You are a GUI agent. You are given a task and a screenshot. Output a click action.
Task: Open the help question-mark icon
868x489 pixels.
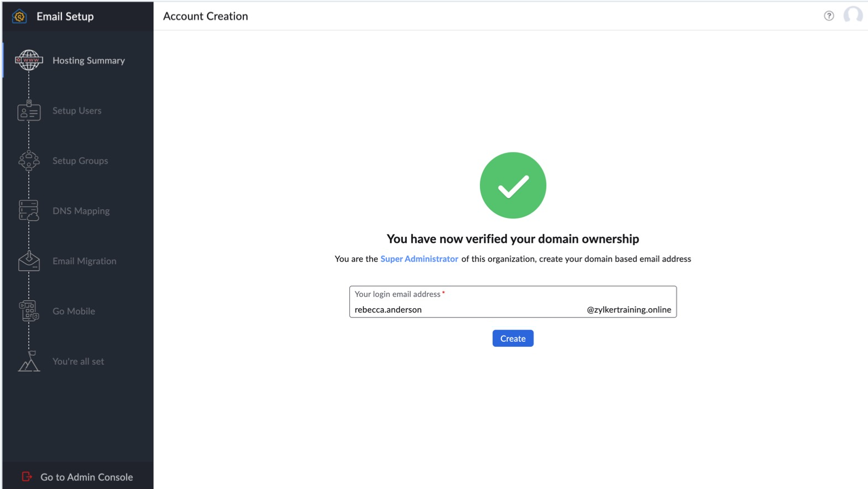pyautogui.click(x=829, y=15)
